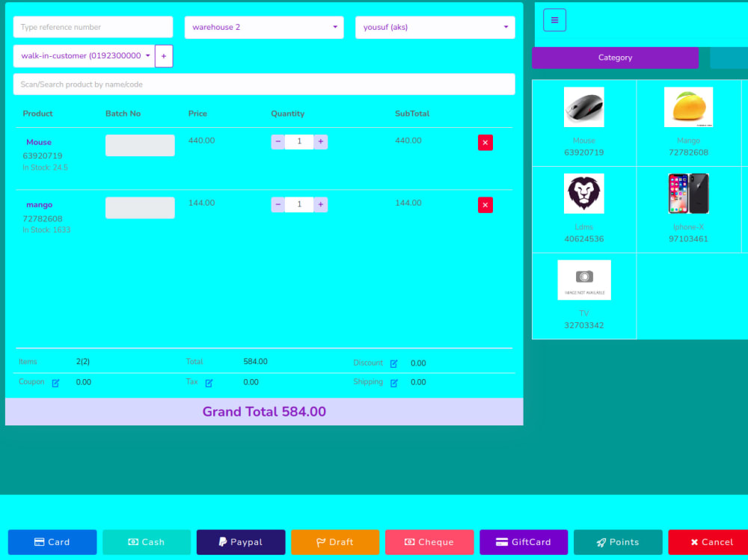748x560 pixels.
Task: Open the edit Discount icon
Action: 393,363
